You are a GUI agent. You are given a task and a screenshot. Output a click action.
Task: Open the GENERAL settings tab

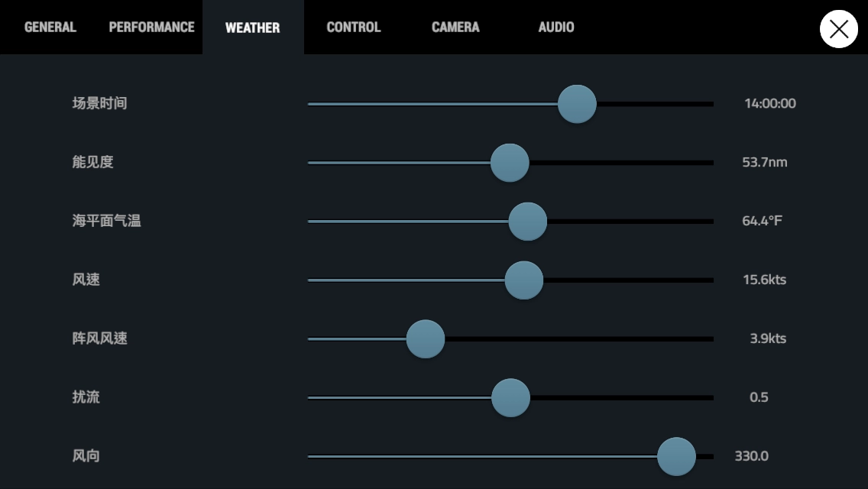pyautogui.click(x=50, y=28)
